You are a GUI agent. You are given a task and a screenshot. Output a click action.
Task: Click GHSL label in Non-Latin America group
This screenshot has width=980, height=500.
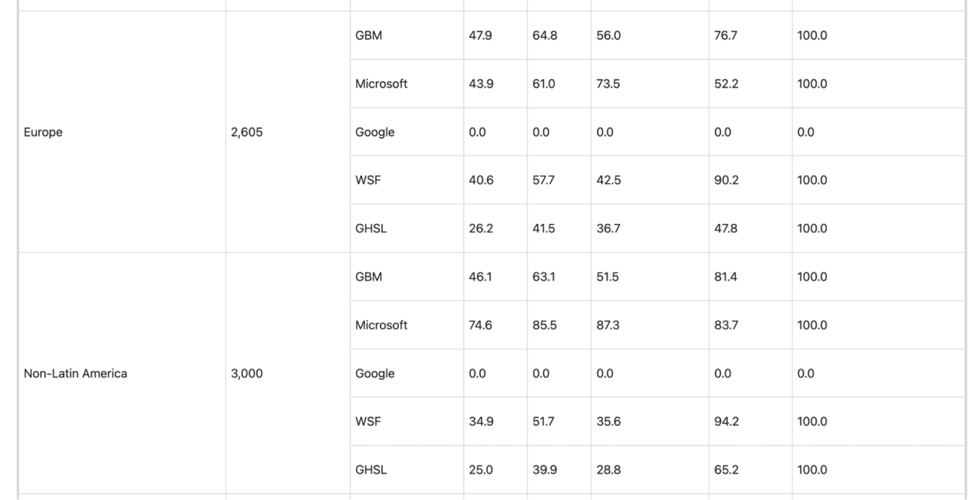371,470
